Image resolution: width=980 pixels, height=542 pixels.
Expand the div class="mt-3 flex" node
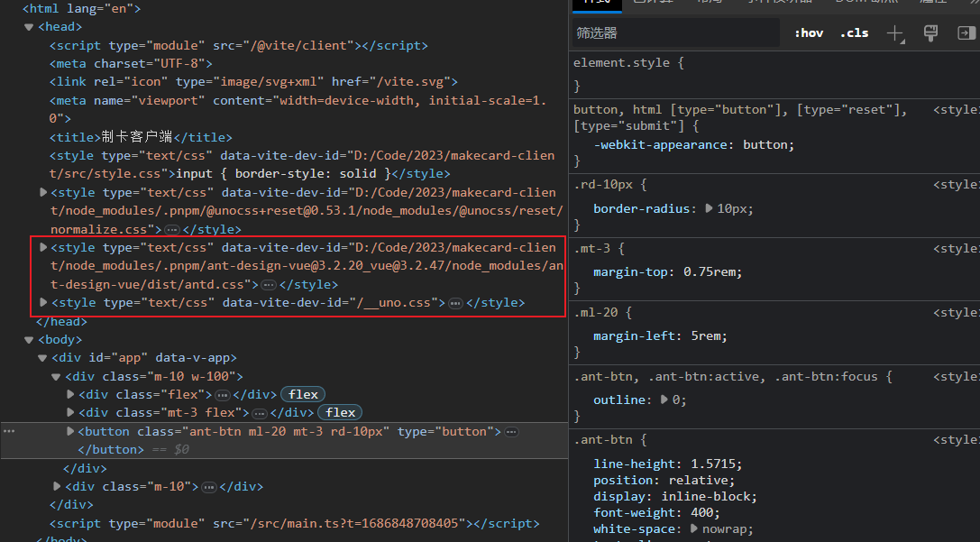click(x=70, y=413)
